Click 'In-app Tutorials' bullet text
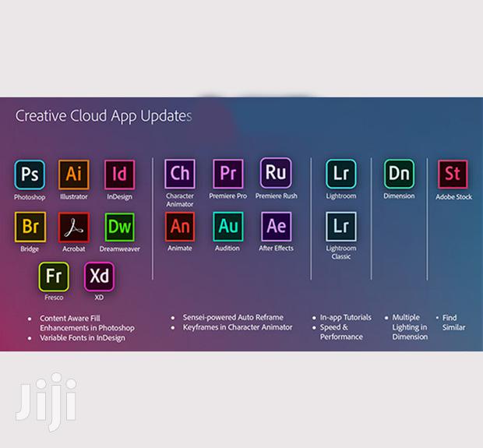Viewport: 483px width, 448px height. (346, 317)
